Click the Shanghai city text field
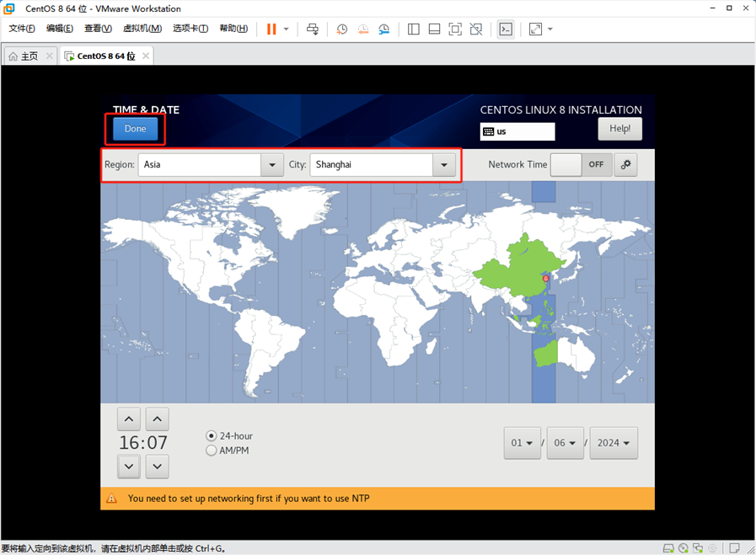Screen dimensions: 756x555 tap(371, 165)
